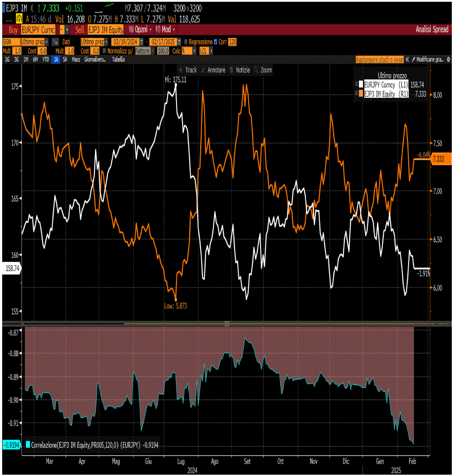Image resolution: width=454 pixels, height=476 pixels.
Task: Click the second Cost field 0.0
Action: pos(95,51)
